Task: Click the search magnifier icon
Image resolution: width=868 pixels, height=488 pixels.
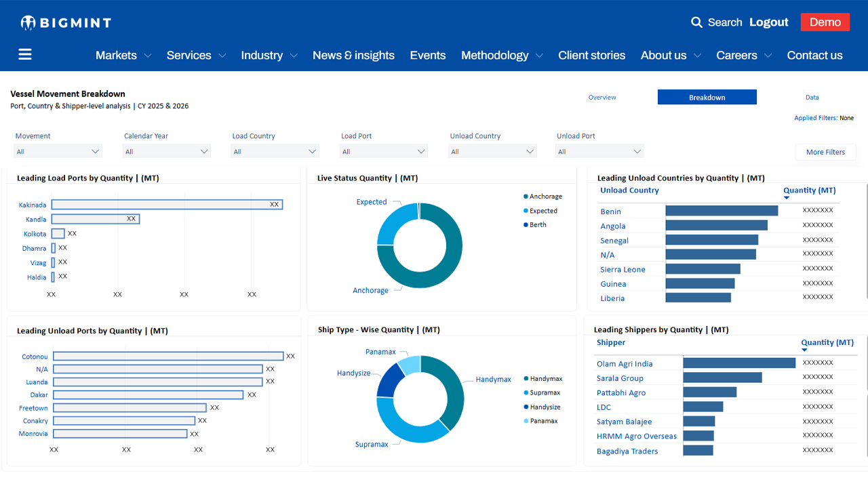Action: [x=696, y=22]
